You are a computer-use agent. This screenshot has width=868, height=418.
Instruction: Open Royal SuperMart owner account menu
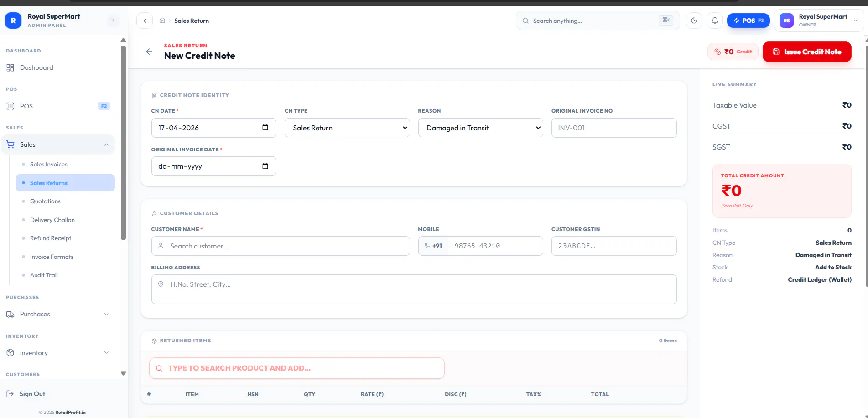819,21
